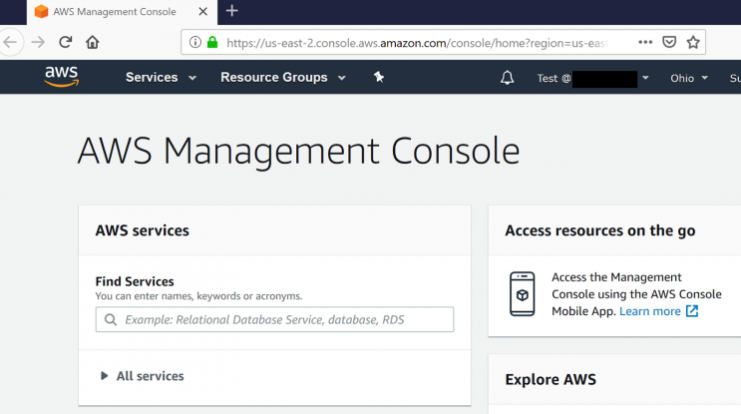Click the Find Services label
The width and height of the screenshot is (741, 414).
(x=135, y=282)
